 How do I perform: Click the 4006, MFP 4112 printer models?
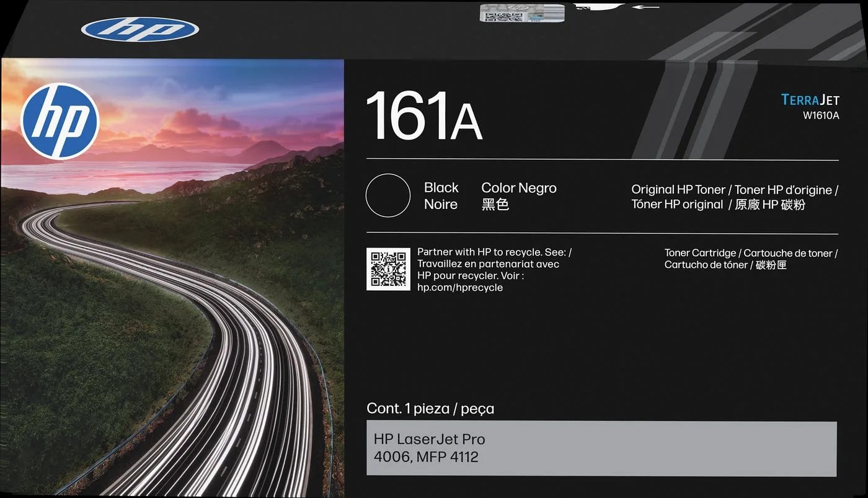(x=426, y=457)
